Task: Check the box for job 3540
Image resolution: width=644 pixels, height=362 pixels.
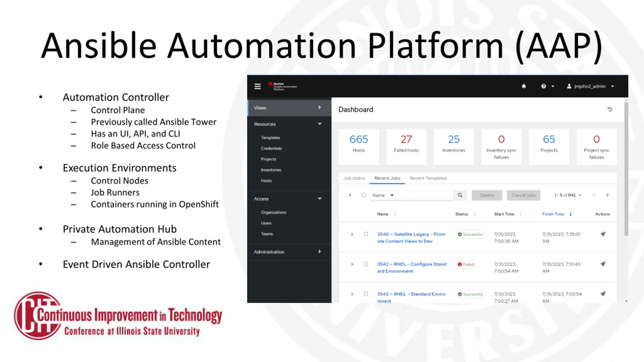Action: coord(366,234)
